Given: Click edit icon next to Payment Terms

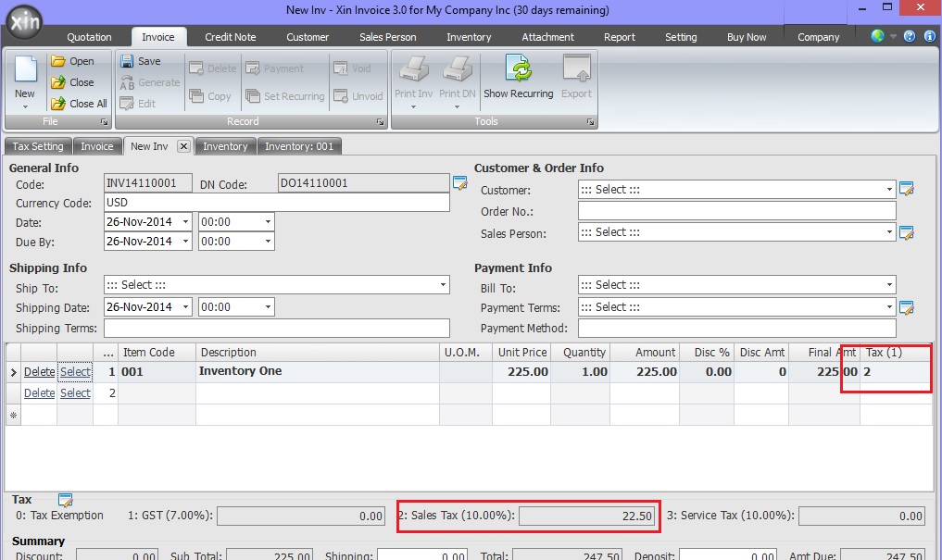Looking at the screenshot, I should (907, 307).
